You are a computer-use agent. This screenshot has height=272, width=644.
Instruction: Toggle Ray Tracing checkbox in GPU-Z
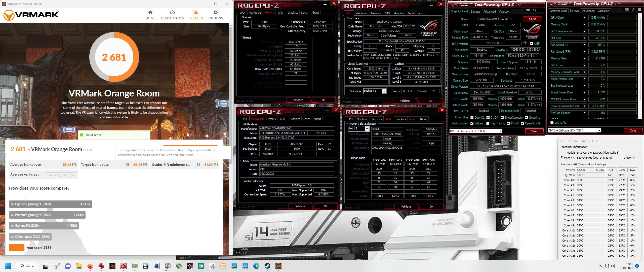(x=488, y=123)
